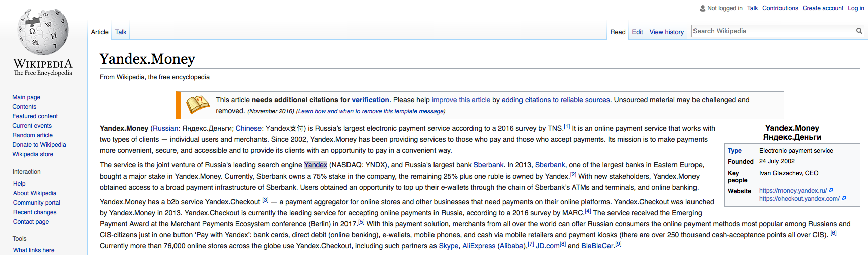Open the AliExpress link
This screenshot has height=255, width=868.
tap(479, 246)
